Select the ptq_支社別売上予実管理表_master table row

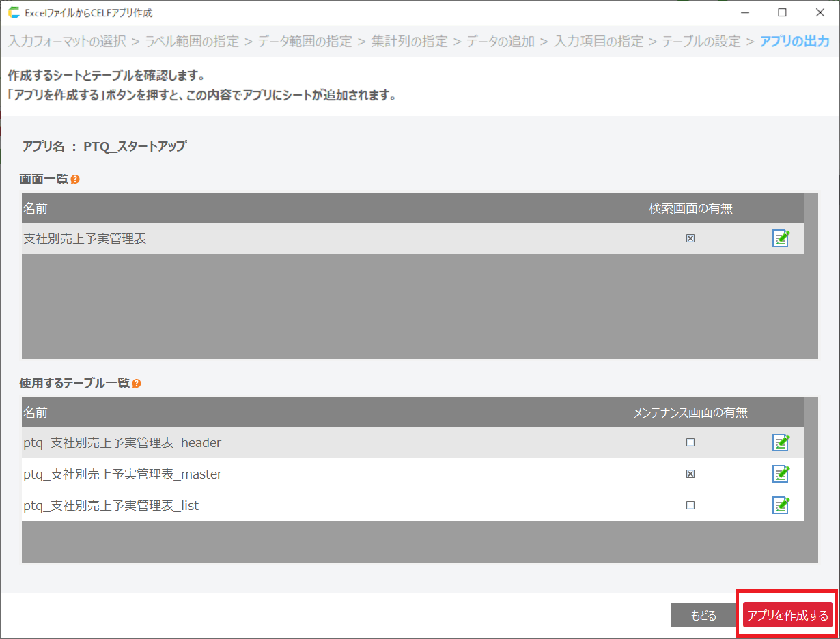point(273,474)
